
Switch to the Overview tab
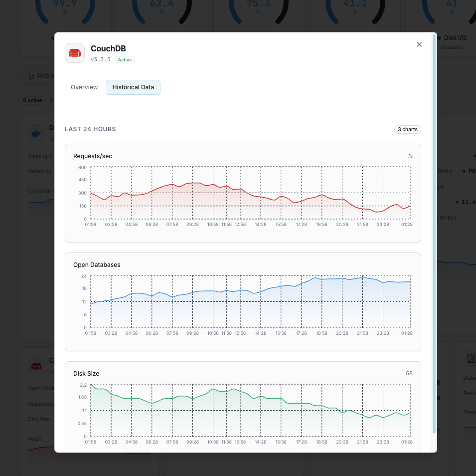point(84,87)
